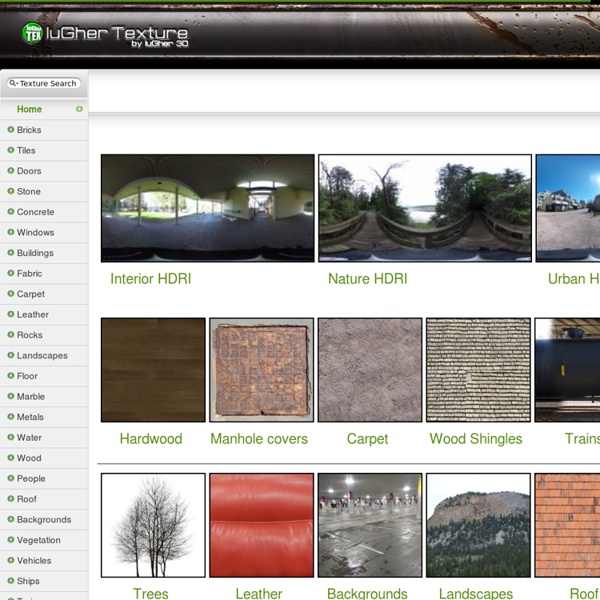Click the green bullet icon beside Wood

[11, 458]
